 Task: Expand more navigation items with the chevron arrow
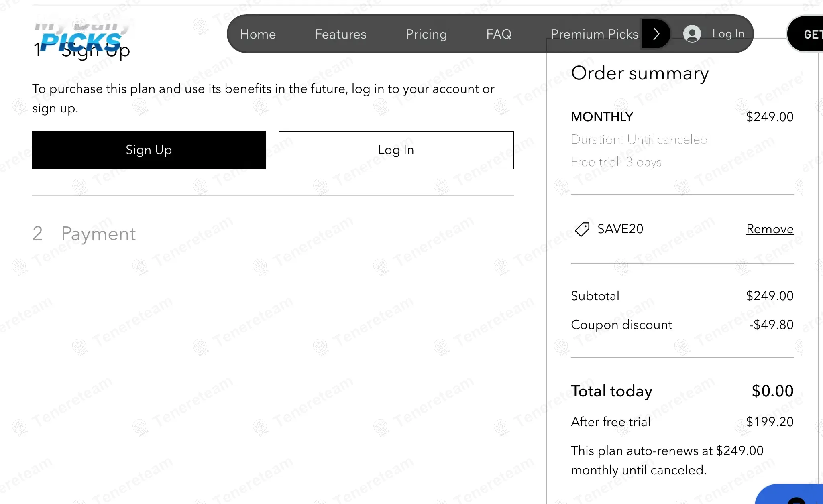point(656,34)
